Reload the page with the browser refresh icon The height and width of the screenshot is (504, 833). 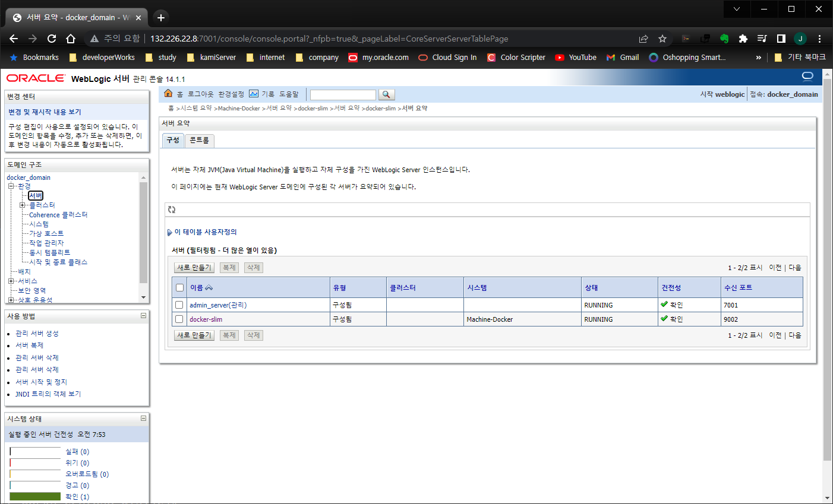[52, 39]
